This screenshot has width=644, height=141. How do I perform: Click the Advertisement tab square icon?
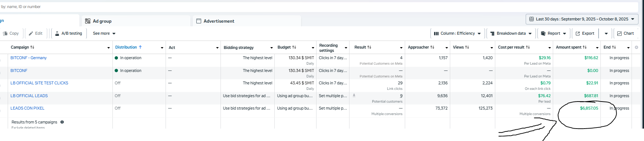tap(199, 21)
